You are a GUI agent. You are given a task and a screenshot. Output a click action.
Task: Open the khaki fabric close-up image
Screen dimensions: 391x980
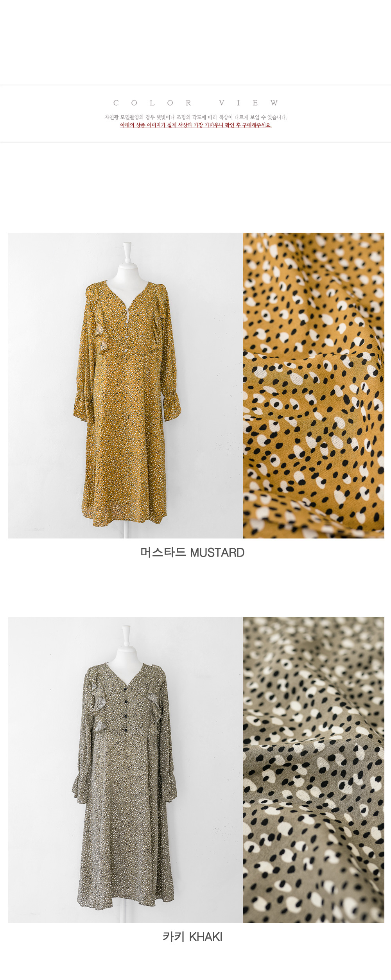[x=314, y=770]
